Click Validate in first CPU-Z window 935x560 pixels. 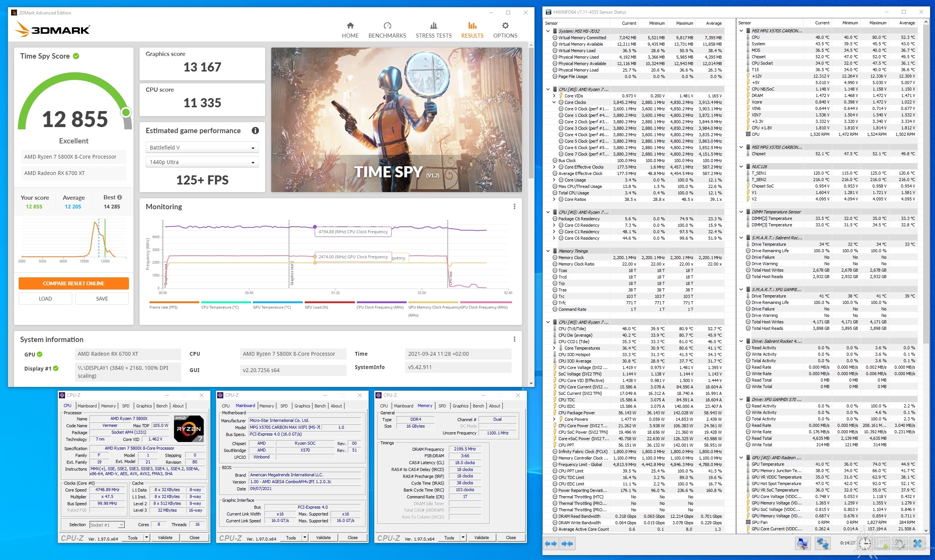[165, 538]
